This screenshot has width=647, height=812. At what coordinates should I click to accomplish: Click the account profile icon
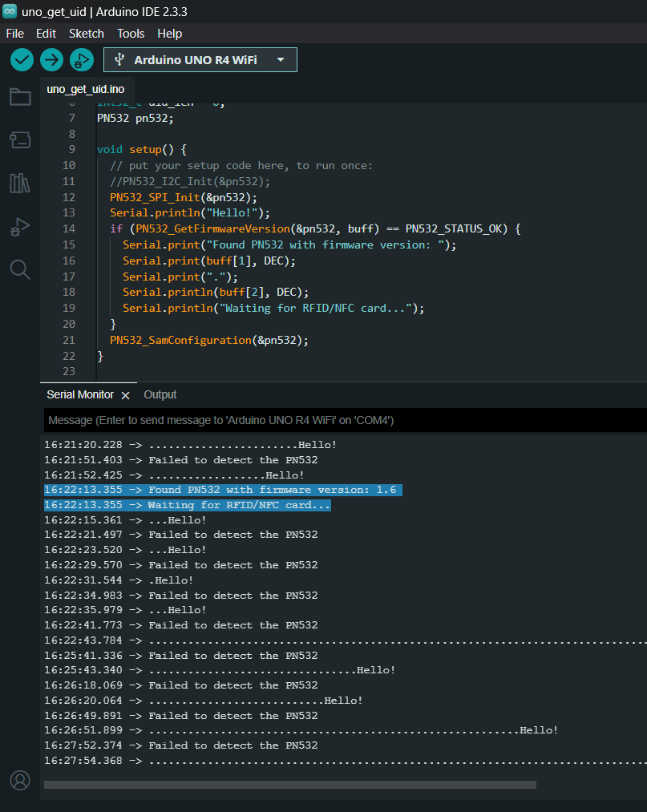click(x=20, y=780)
